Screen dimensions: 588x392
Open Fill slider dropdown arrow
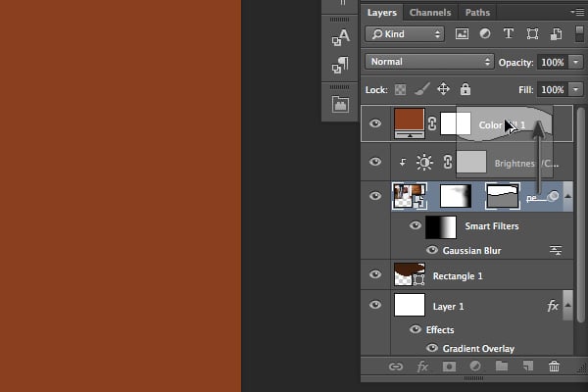(x=576, y=89)
